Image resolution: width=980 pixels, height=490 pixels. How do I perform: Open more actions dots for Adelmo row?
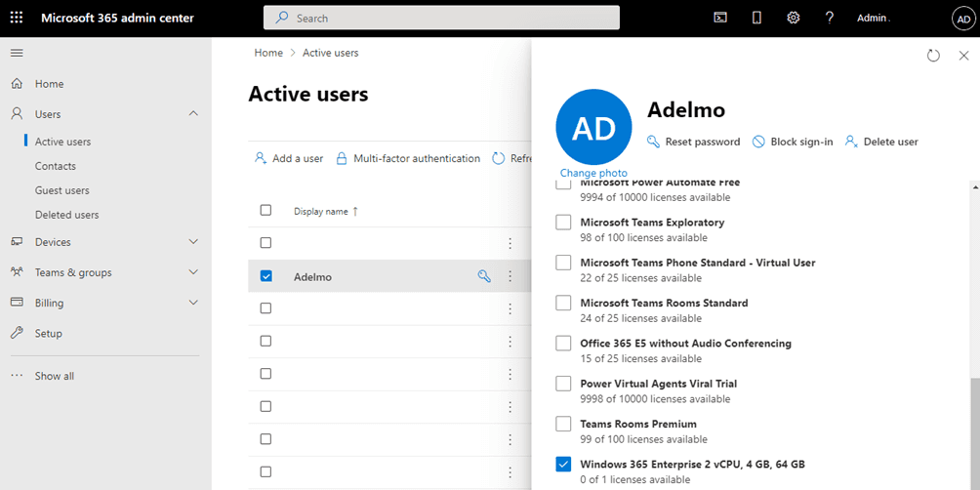point(510,275)
